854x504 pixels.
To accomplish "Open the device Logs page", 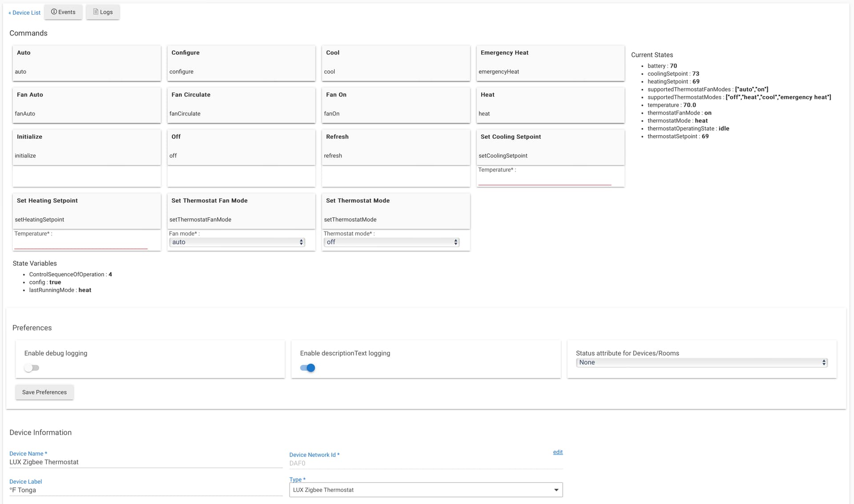I will (x=103, y=12).
